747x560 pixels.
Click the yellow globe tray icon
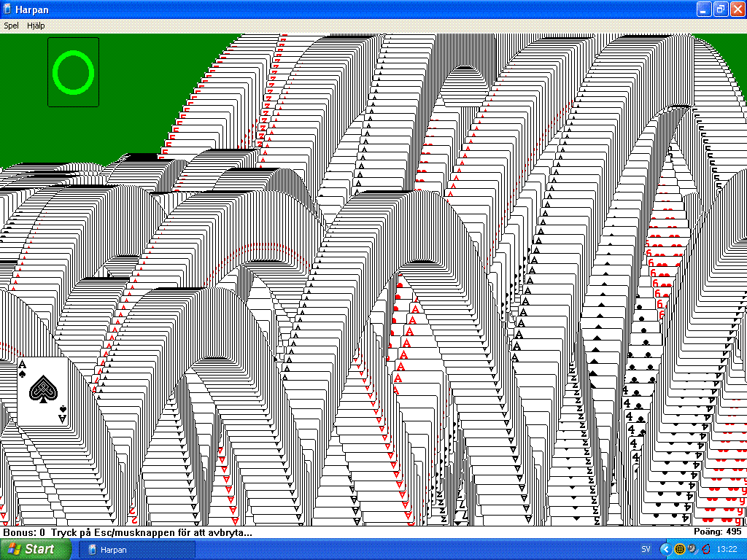679,549
